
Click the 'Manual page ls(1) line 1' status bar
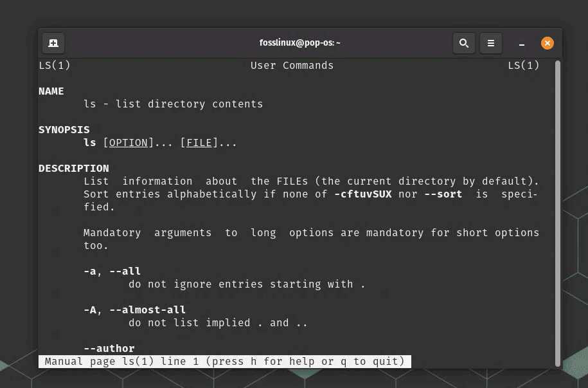(x=225, y=362)
